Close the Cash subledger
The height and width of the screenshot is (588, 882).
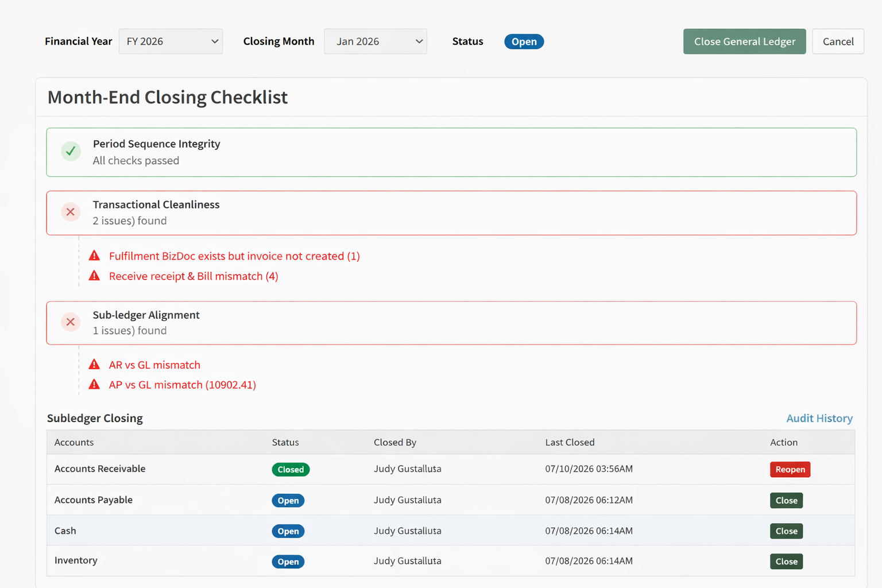[x=786, y=531]
